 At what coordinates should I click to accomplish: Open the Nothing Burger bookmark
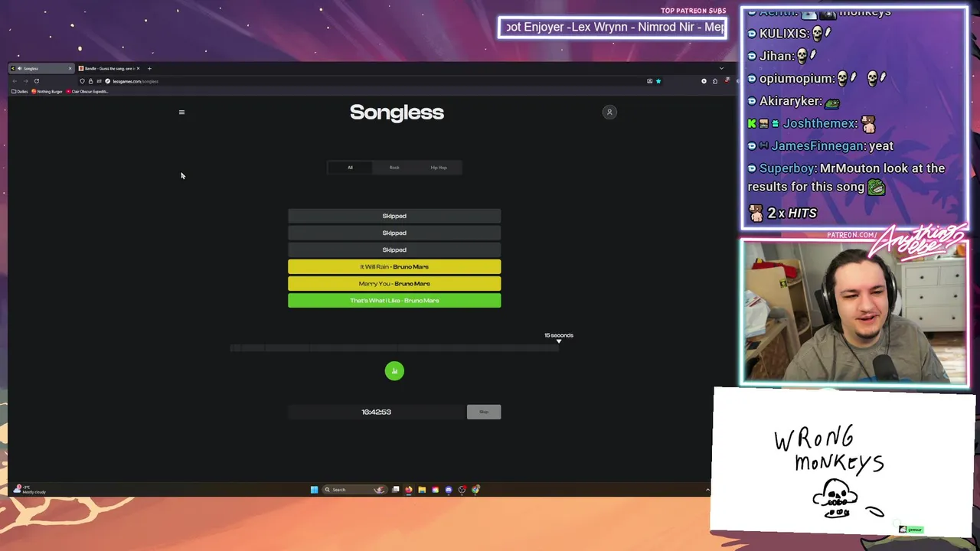(47, 92)
